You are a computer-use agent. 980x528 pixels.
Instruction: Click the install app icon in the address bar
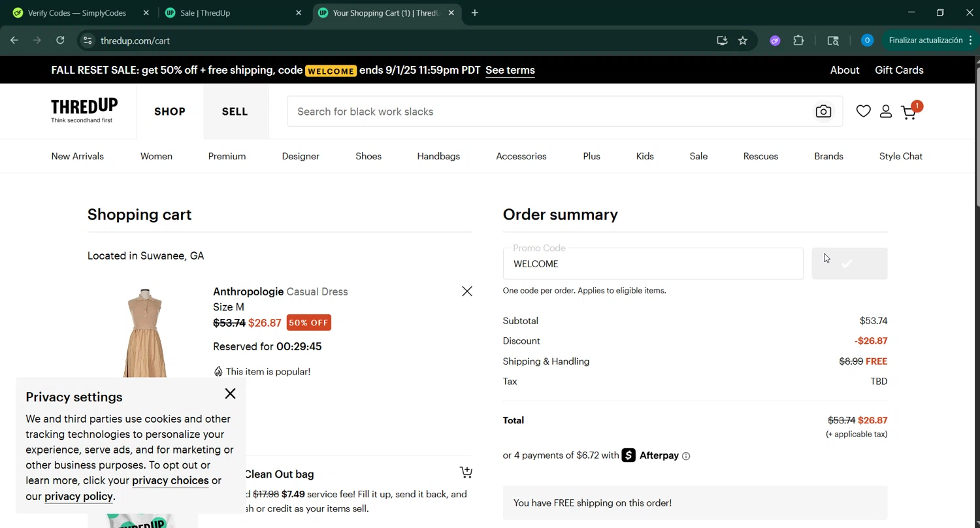tap(722, 41)
